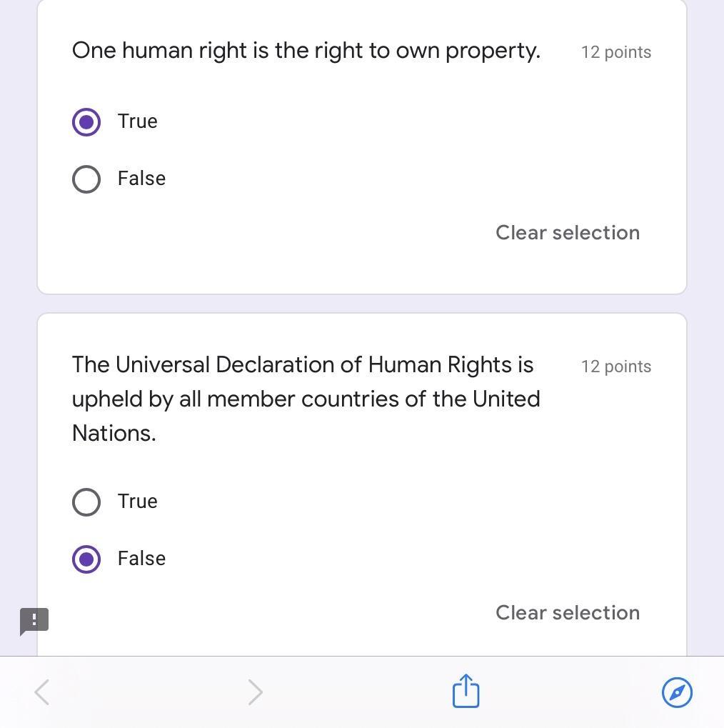Tap the browser back arrow
The width and height of the screenshot is (724, 728).
(x=42, y=692)
